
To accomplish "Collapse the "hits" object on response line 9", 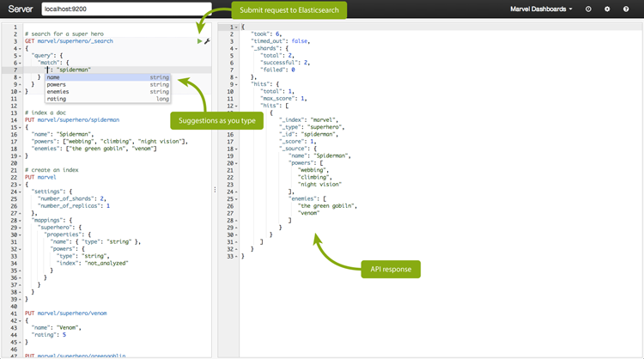I will pyautogui.click(x=236, y=84).
